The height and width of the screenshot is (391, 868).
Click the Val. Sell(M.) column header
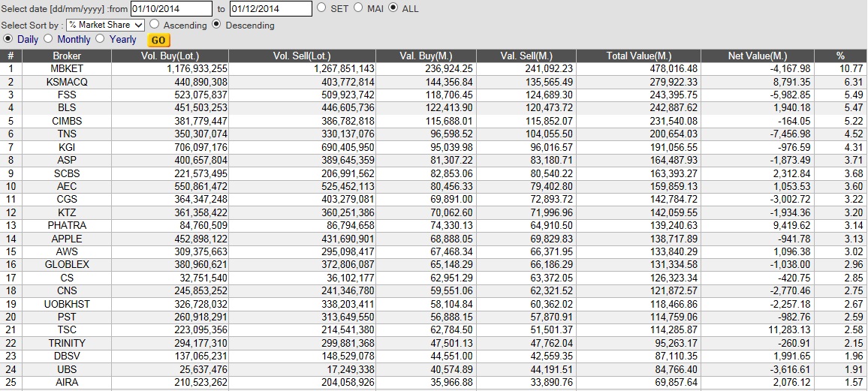coord(526,56)
